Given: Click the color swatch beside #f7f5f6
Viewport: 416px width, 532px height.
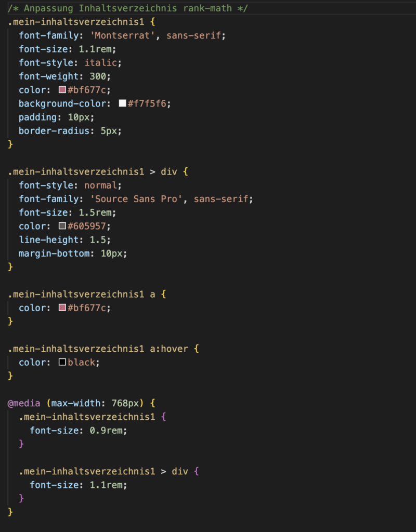Looking at the screenshot, I should click(122, 103).
